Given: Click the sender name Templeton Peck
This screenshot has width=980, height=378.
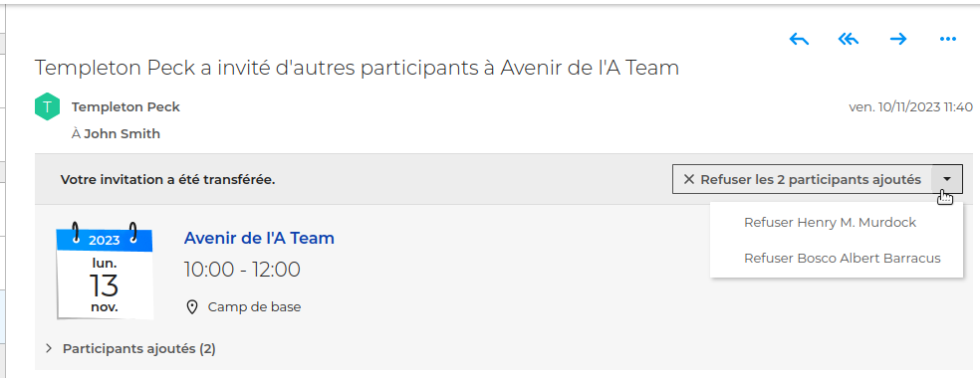Looking at the screenshot, I should (125, 106).
